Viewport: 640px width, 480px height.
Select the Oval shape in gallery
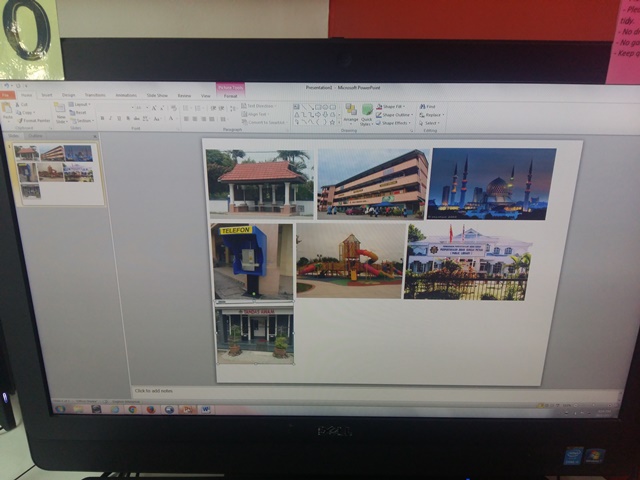325,107
